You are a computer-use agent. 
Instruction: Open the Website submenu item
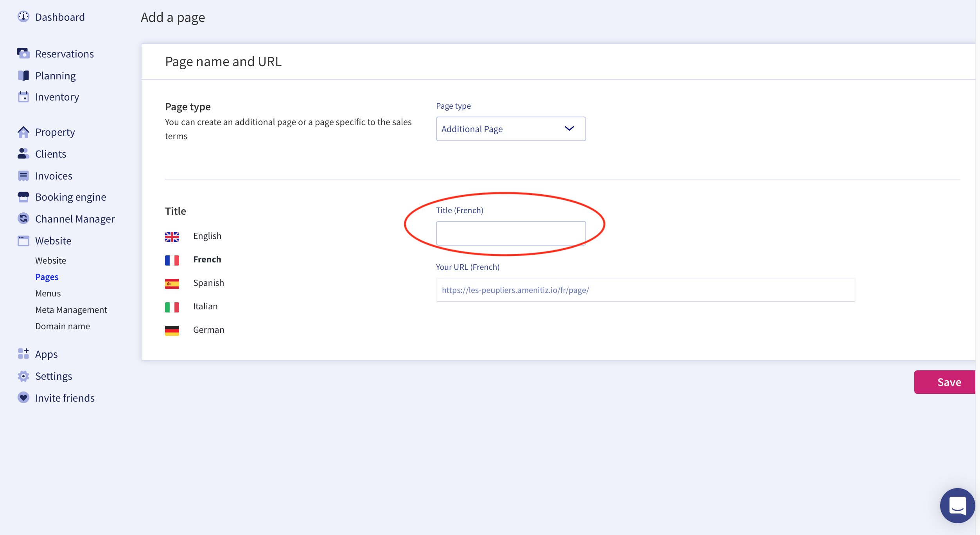51,260
